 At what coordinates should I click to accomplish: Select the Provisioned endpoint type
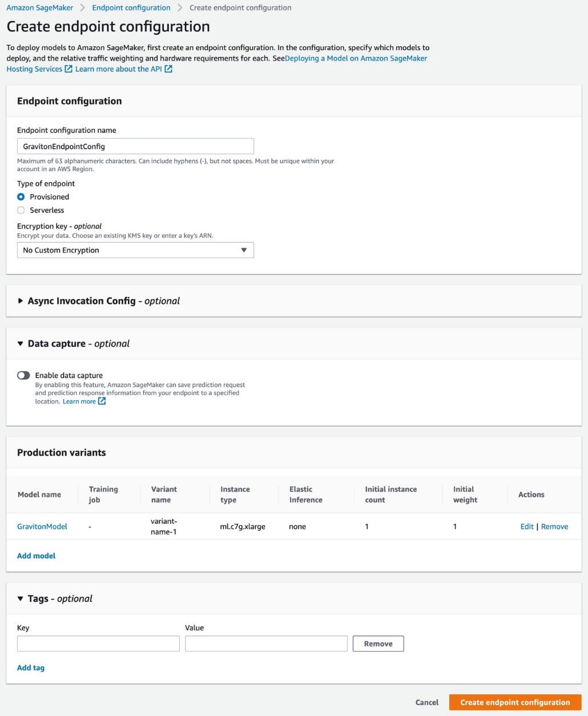coord(21,197)
